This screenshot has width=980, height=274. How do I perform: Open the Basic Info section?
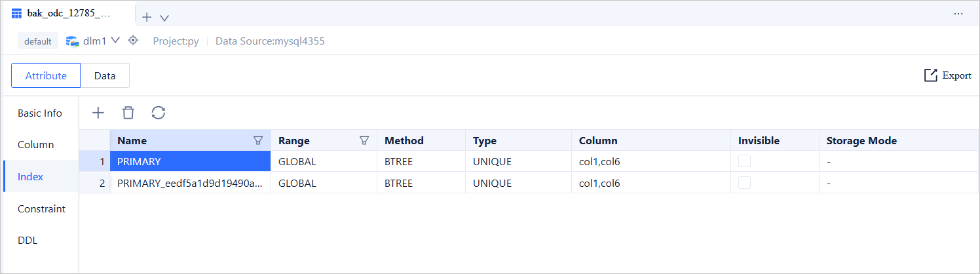pos(40,113)
